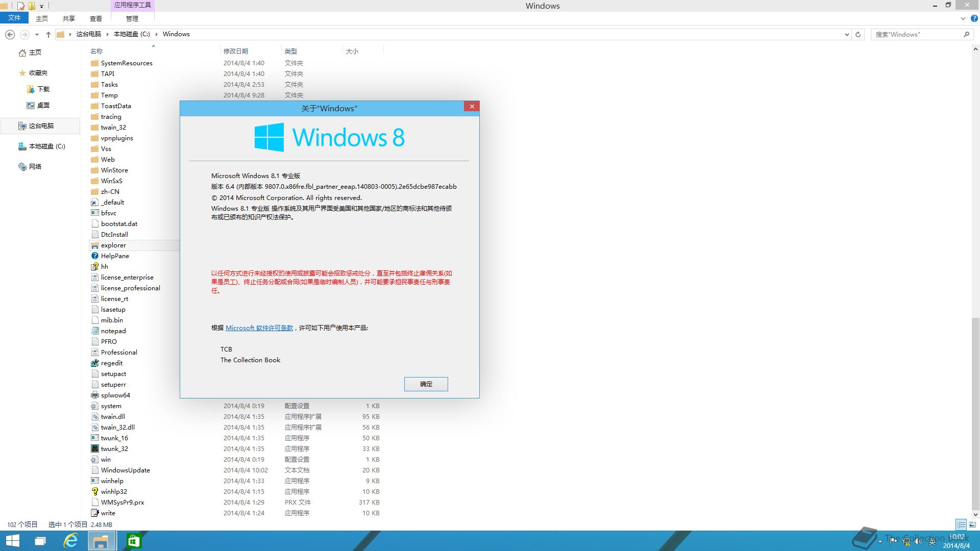Launch Internet Explorer from taskbar

[x=70, y=541]
